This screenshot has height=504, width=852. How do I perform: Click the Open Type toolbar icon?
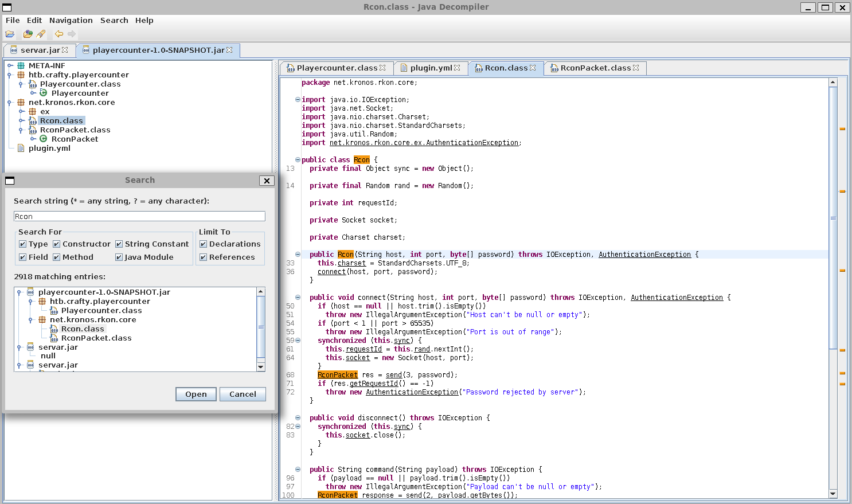point(28,34)
